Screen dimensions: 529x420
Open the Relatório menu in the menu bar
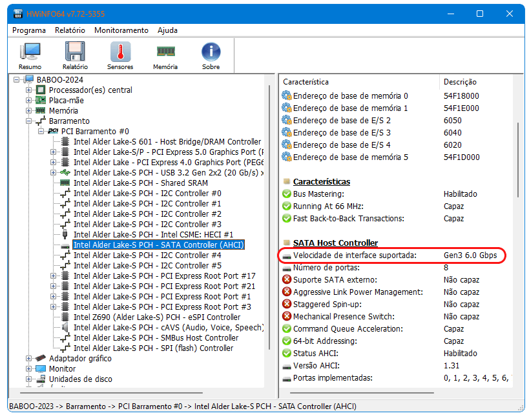(x=70, y=30)
